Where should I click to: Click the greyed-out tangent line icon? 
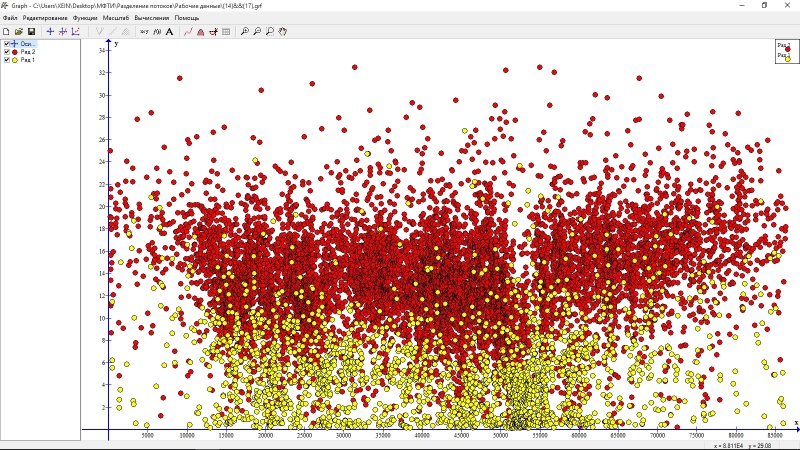tap(113, 32)
